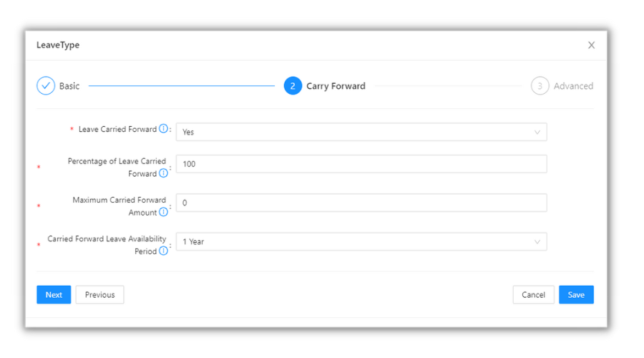The width and height of the screenshot is (644, 358).
Task: Close the LeaveType dialog with the X icon
Action: click(591, 45)
